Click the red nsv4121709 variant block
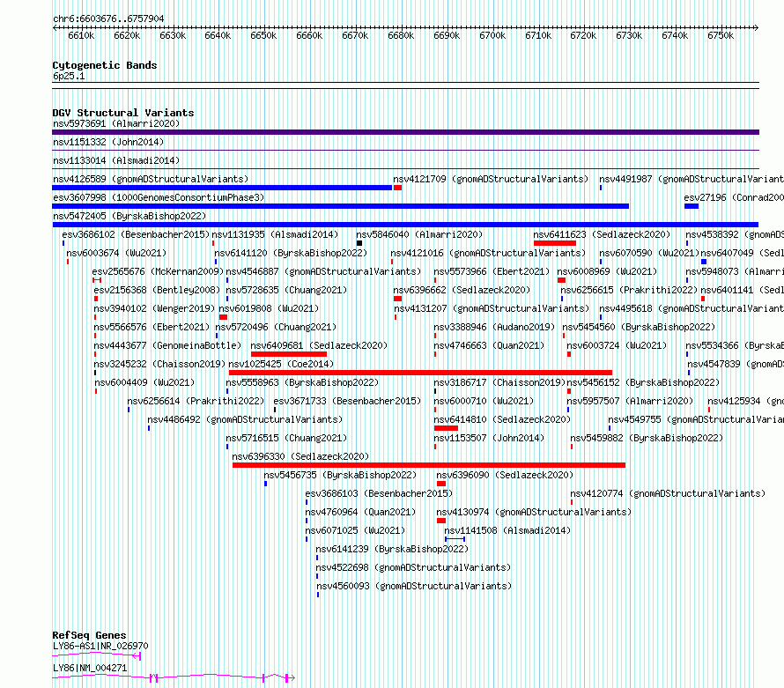This screenshot has height=688, width=784. point(397,188)
